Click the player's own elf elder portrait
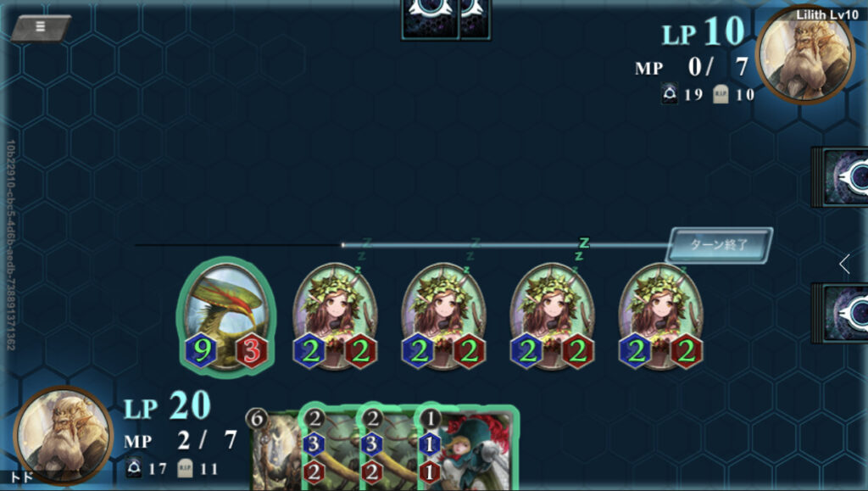 [x=63, y=436]
